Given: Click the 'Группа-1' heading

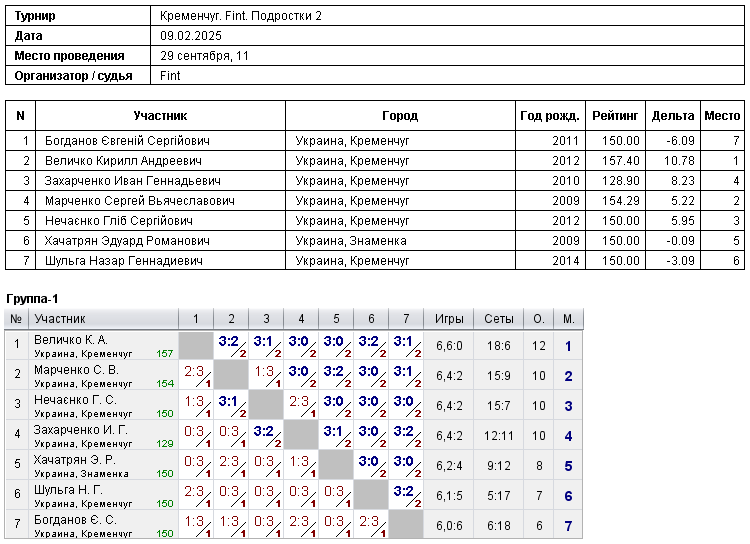Looking at the screenshot, I should coord(32,299).
